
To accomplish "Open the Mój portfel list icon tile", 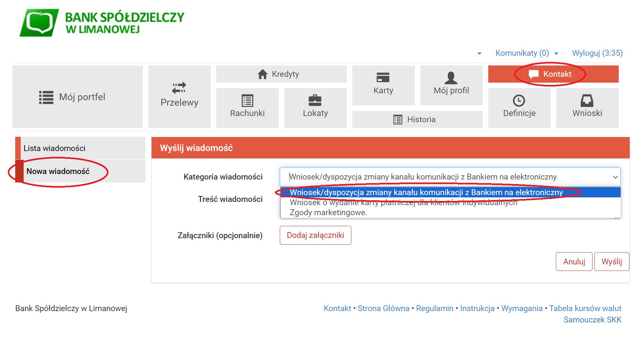I will coord(46,97).
